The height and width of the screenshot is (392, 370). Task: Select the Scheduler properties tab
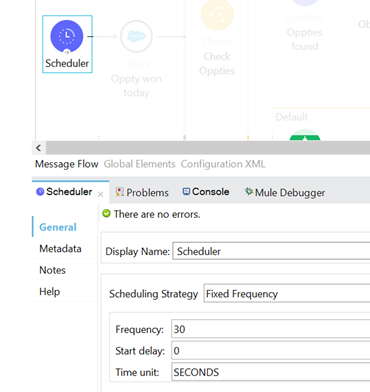[x=69, y=192]
